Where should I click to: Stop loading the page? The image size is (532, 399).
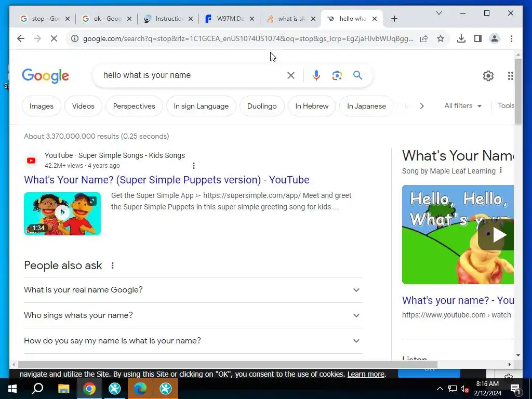coord(54,38)
